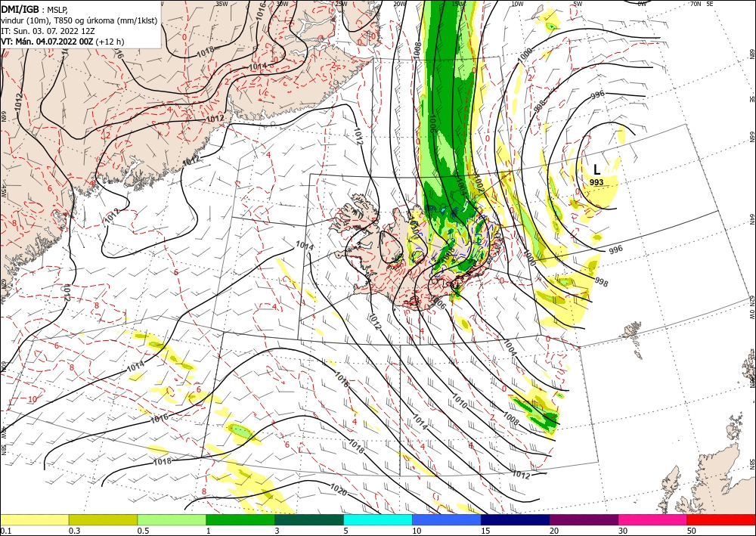The image size is (756, 536).
Task: Click the "IT: Sun. 03. 07. 2022 12Z" line
Action: (48, 31)
